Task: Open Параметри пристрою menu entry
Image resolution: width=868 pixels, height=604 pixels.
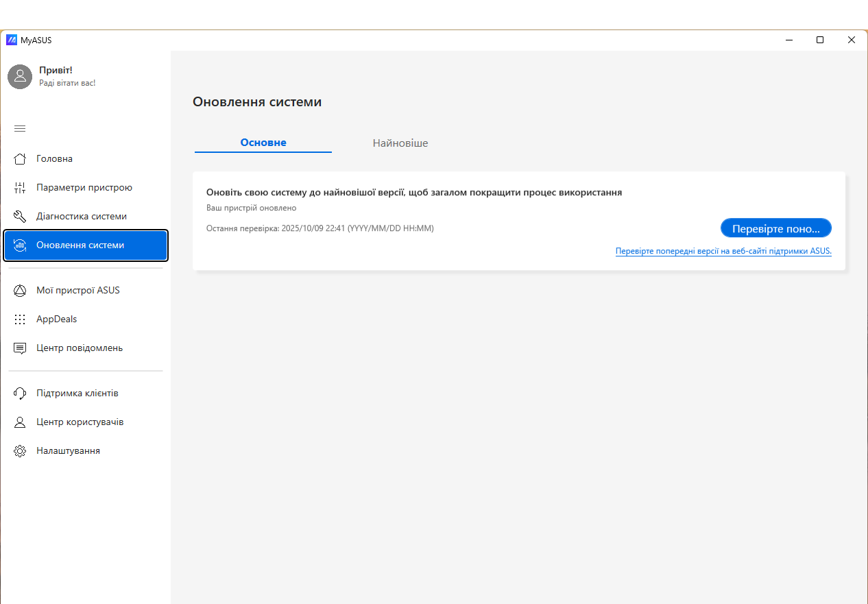Action: tap(86, 188)
